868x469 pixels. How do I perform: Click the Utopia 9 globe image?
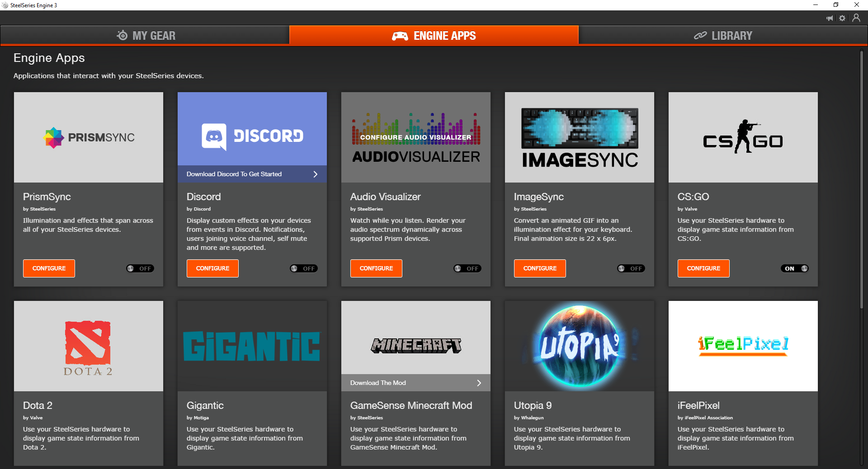click(580, 346)
